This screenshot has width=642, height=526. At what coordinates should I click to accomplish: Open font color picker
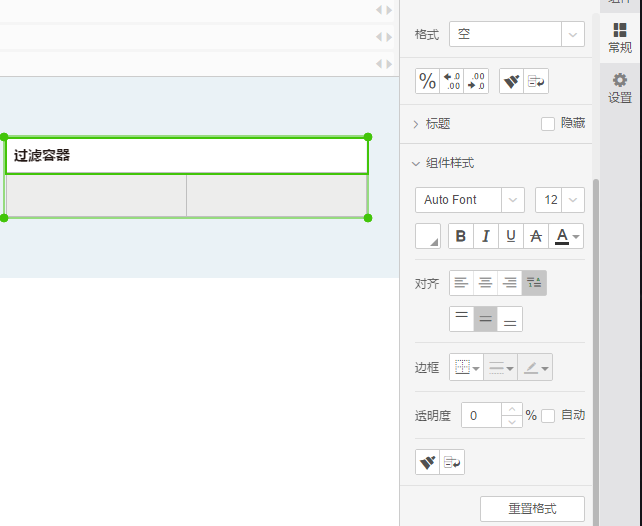[566, 236]
